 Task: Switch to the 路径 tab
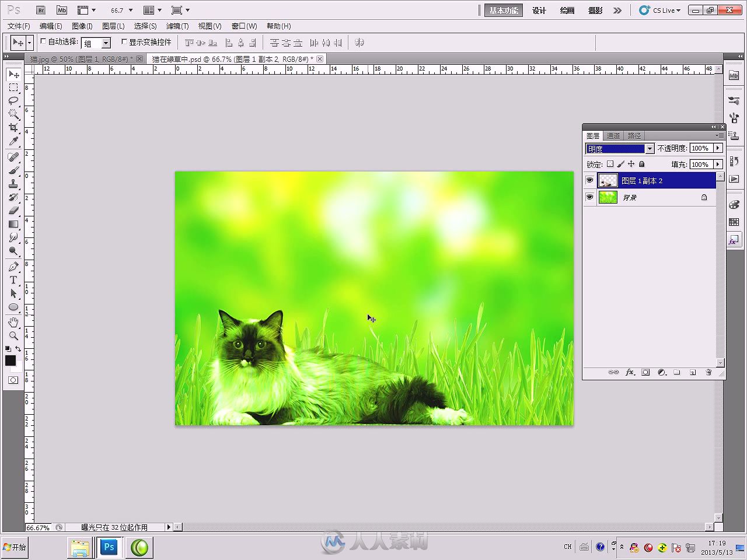pyautogui.click(x=634, y=136)
